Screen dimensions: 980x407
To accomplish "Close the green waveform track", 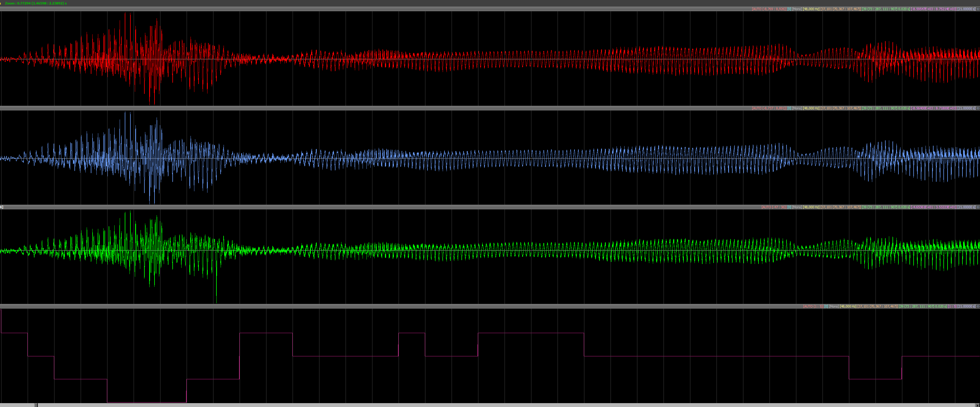I will (978, 207).
